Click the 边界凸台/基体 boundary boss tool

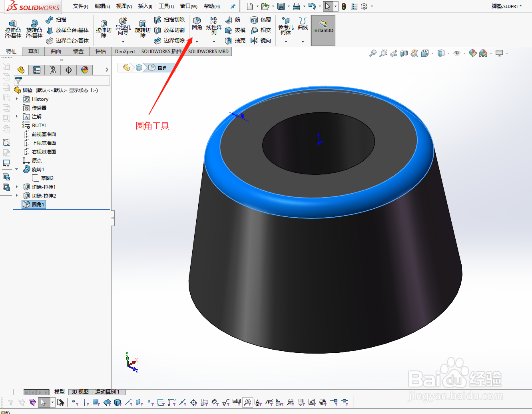(x=67, y=40)
